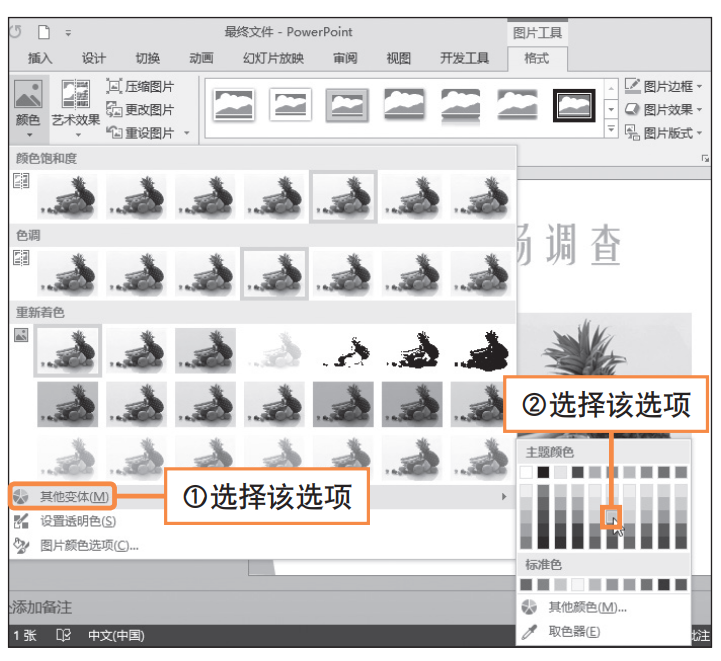
Task: Switch to the 幻灯片放映 ribbon tab
Action: click(274, 58)
